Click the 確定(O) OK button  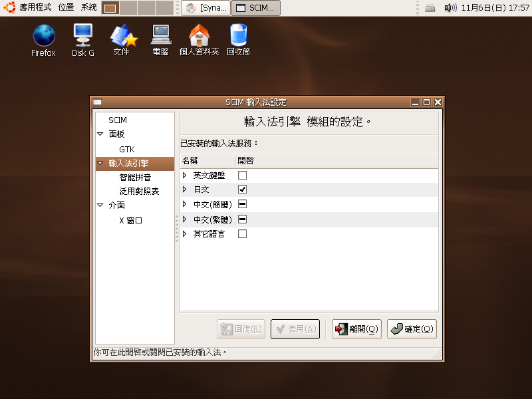[x=412, y=329]
